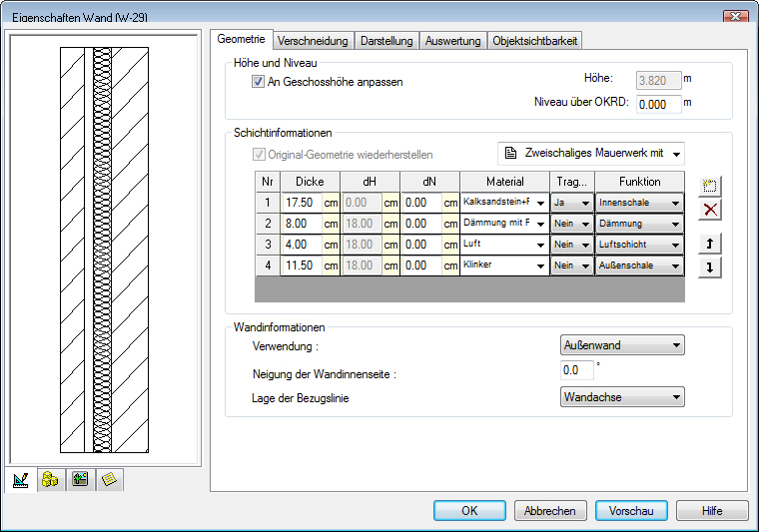Click the Funktion column header
759x532 pixels.
click(x=639, y=182)
